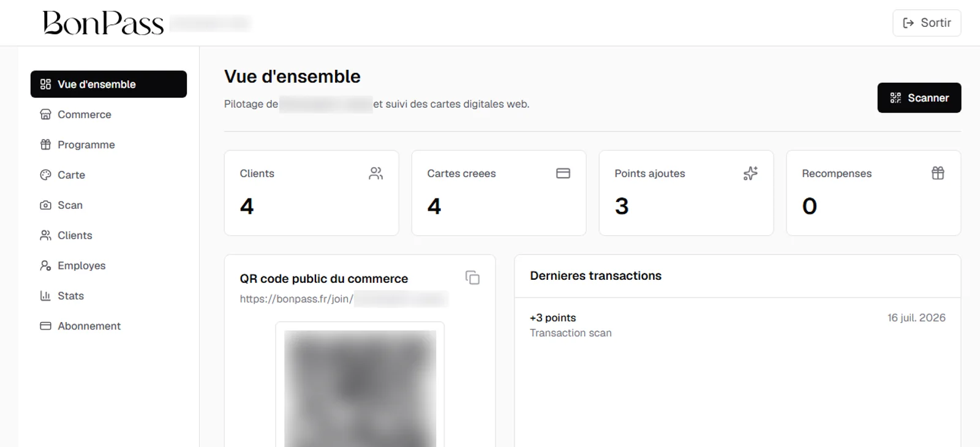Click the users icon beside sidebar Clients

tap(45, 235)
